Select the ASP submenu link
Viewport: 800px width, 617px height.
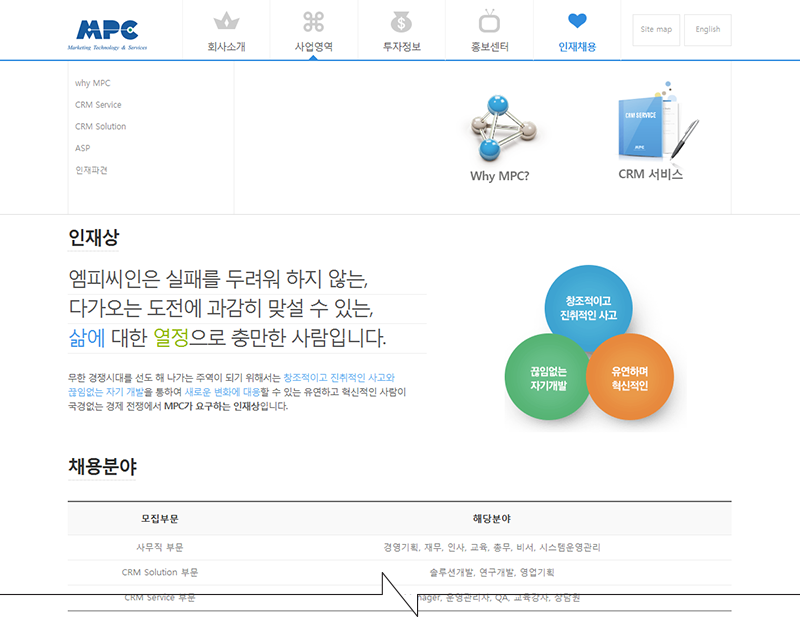(82, 148)
